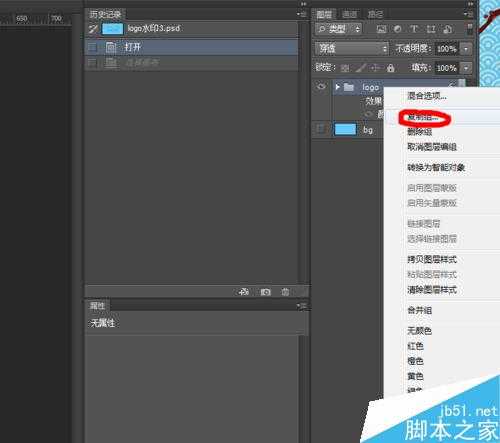Open the Properties panel flyout menu icon
Screen dimensions: 500x443
(302, 305)
